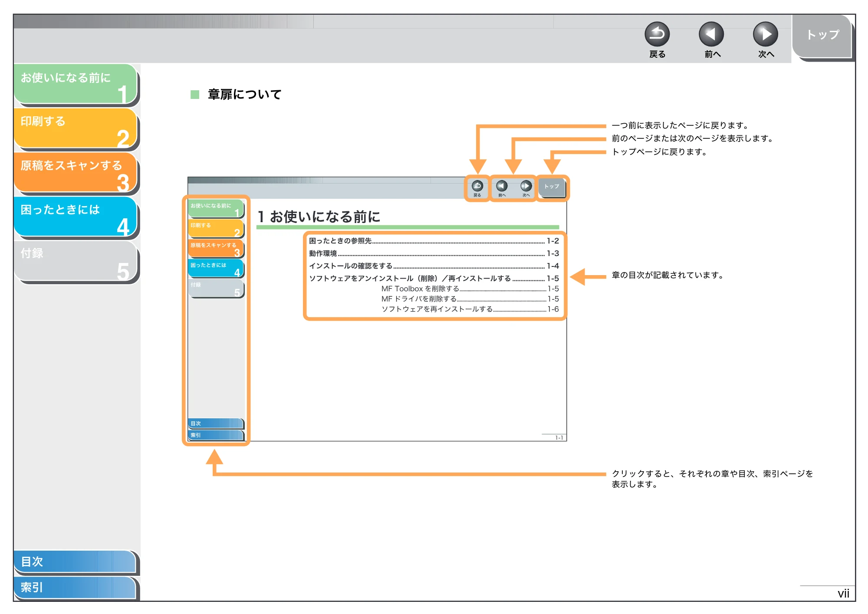Open the 目次 contents button in sidebar
This screenshot has width=868, height=614.
(76, 561)
